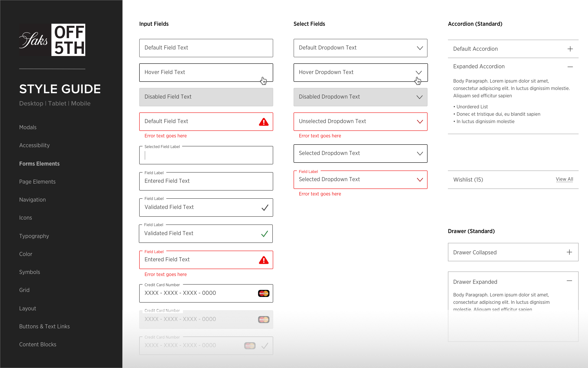The width and height of the screenshot is (588, 368).
Task: Go to Grid section
Action: 24,290
